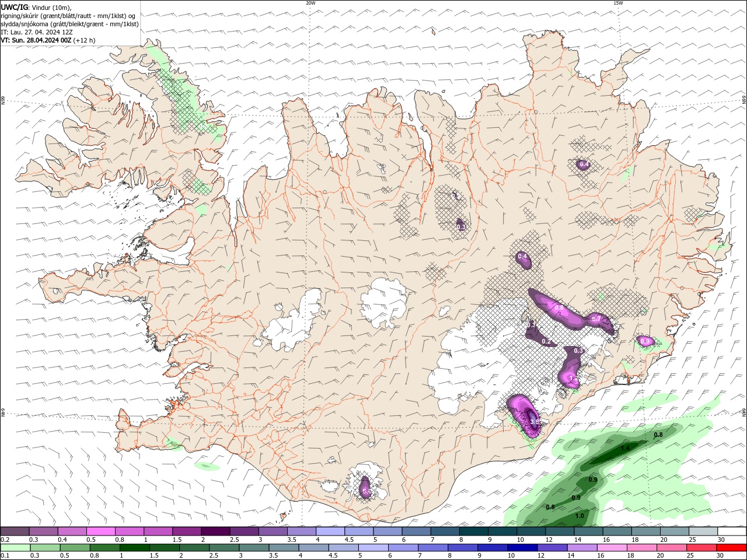Click the 3.8 snowfall value on the map

pyautogui.click(x=534, y=421)
